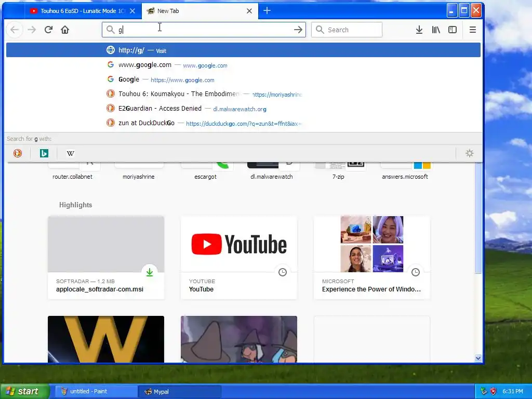Click the Highlights section heading
532x399 pixels.
[76, 205]
